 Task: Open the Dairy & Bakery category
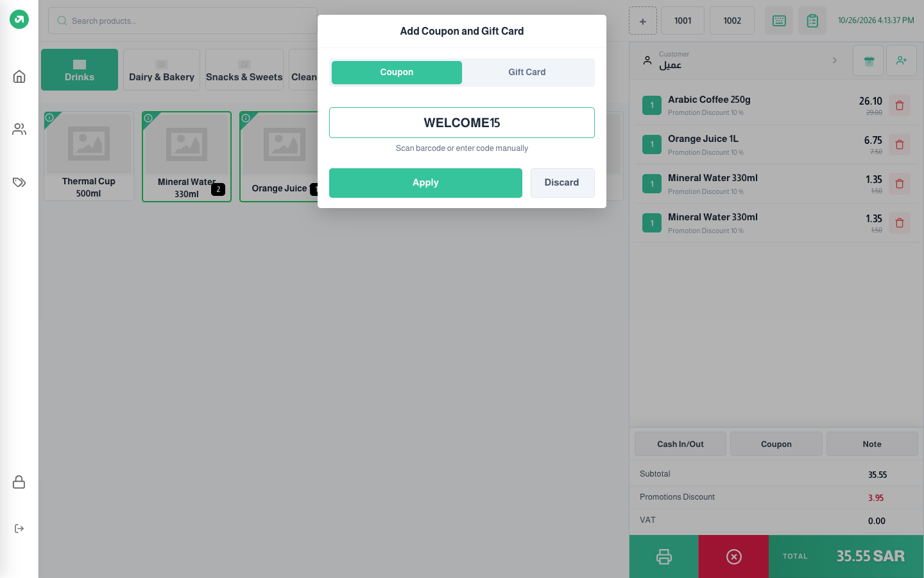(x=162, y=69)
